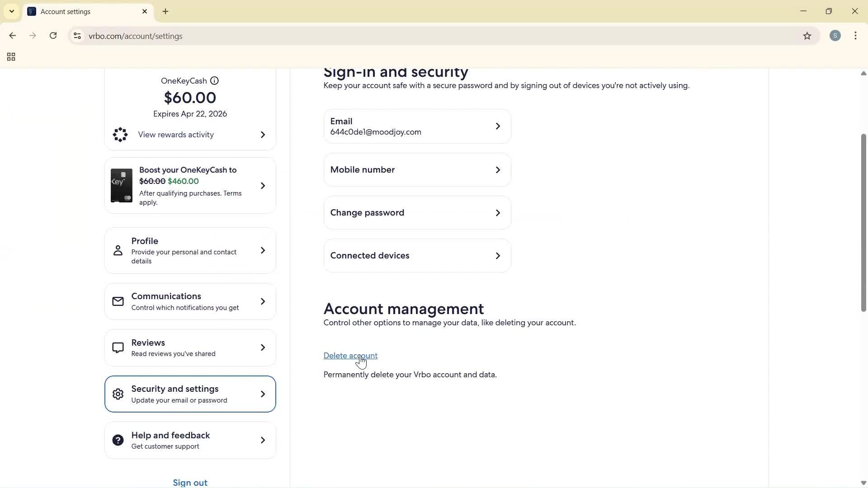
Task: Click the browser address bar URL
Action: (x=136, y=36)
